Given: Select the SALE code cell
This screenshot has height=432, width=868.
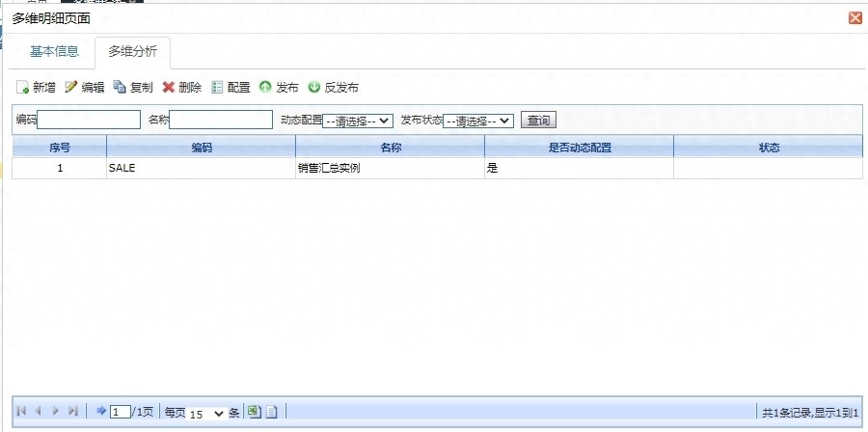Looking at the screenshot, I should coord(202,169).
